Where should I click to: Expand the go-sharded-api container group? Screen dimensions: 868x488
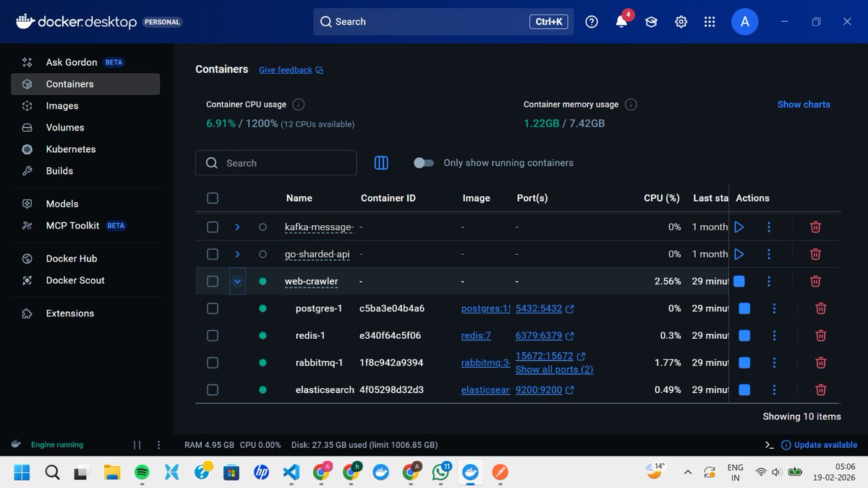click(237, 254)
